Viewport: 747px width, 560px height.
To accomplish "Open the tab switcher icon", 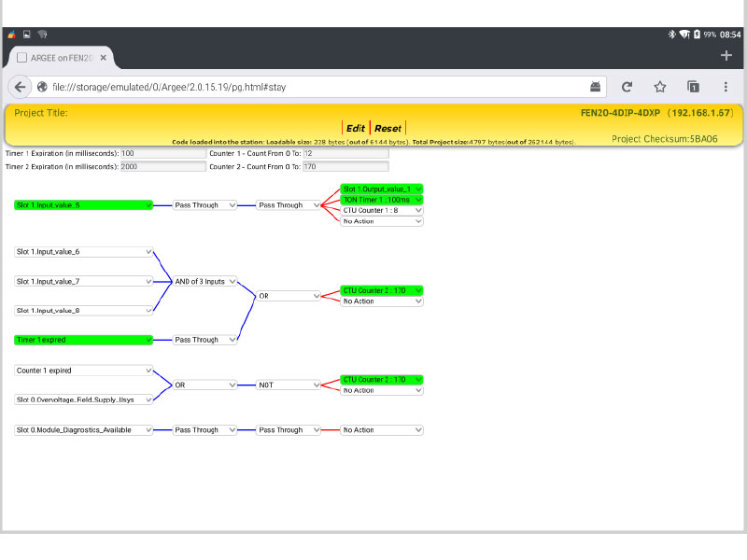I will point(693,87).
